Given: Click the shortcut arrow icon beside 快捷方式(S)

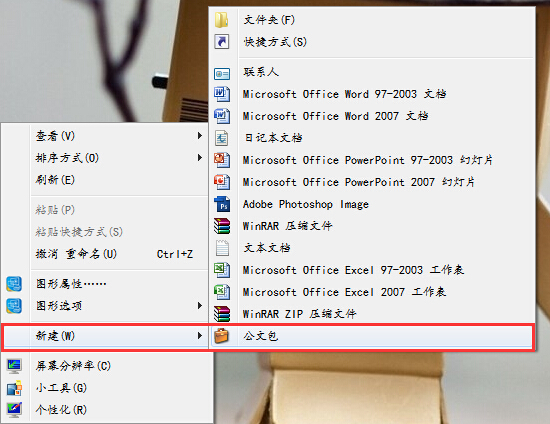Looking at the screenshot, I should (222, 42).
